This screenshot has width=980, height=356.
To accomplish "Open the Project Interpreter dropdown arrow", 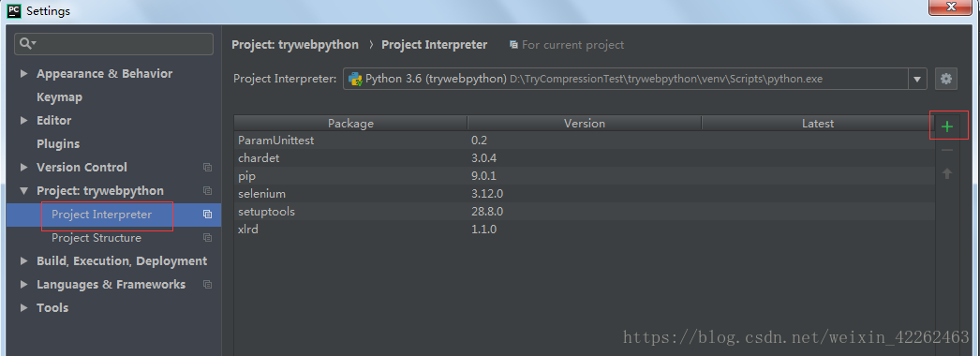I will [917, 80].
